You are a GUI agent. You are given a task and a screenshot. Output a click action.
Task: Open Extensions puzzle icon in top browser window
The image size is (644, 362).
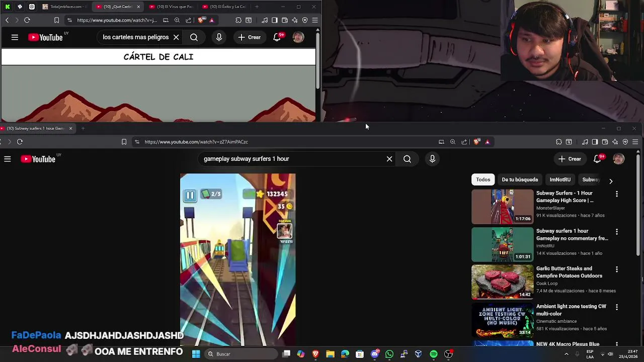pos(238,20)
